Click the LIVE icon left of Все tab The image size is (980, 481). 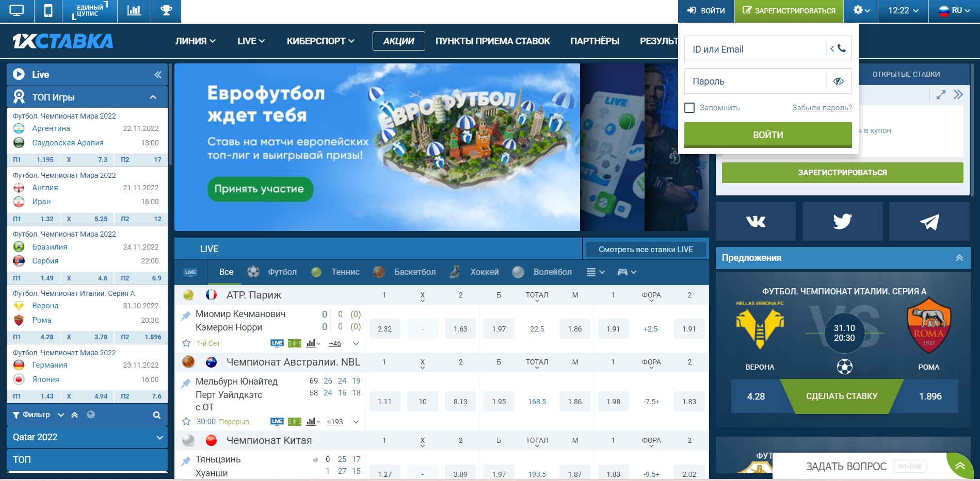coord(190,272)
